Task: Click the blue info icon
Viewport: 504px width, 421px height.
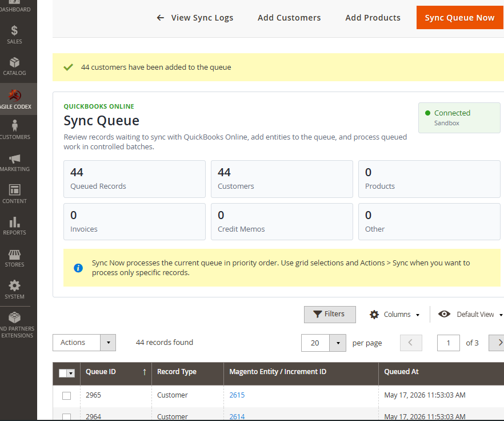Action: [78, 268]
